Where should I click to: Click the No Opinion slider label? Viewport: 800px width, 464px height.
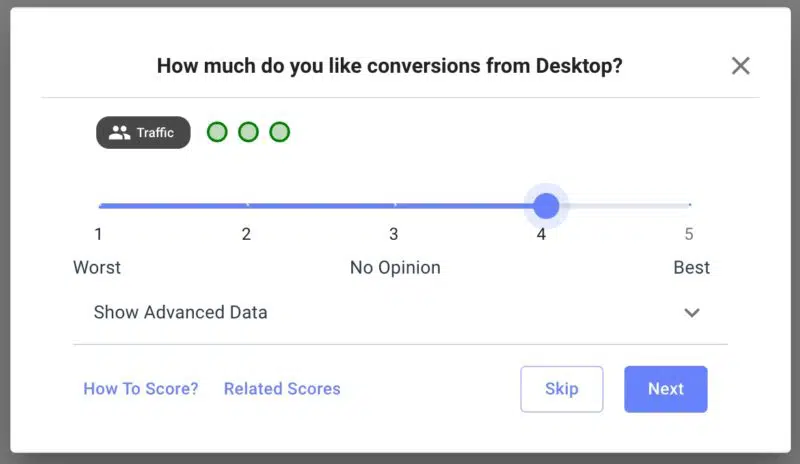[x=395, y=268]
